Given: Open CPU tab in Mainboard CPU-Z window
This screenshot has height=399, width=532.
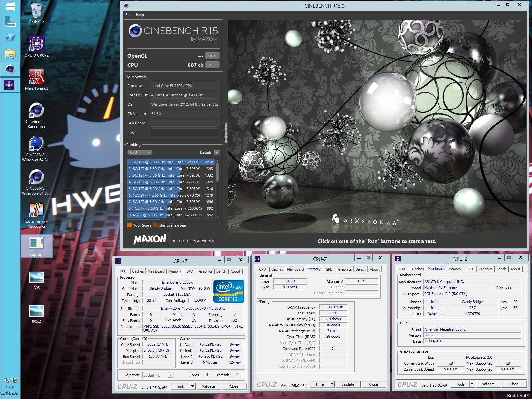Looking at the screenshot, I should click(403, 269).
